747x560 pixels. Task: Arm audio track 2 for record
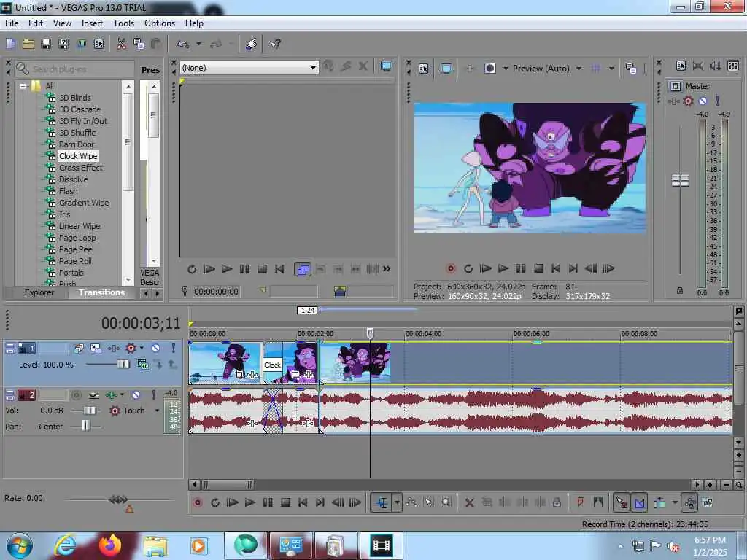click(x=76, y=394)
